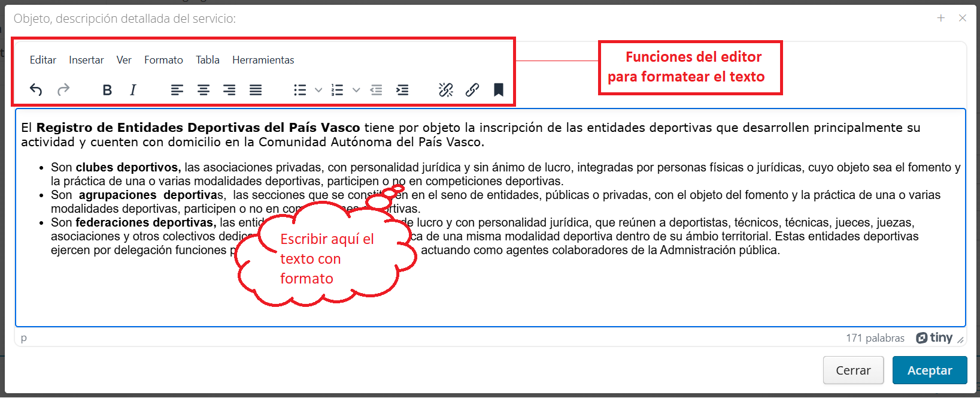Click the Undo arrow icon
This screenshot has width=980, height=398.
(x=36, y=90)
